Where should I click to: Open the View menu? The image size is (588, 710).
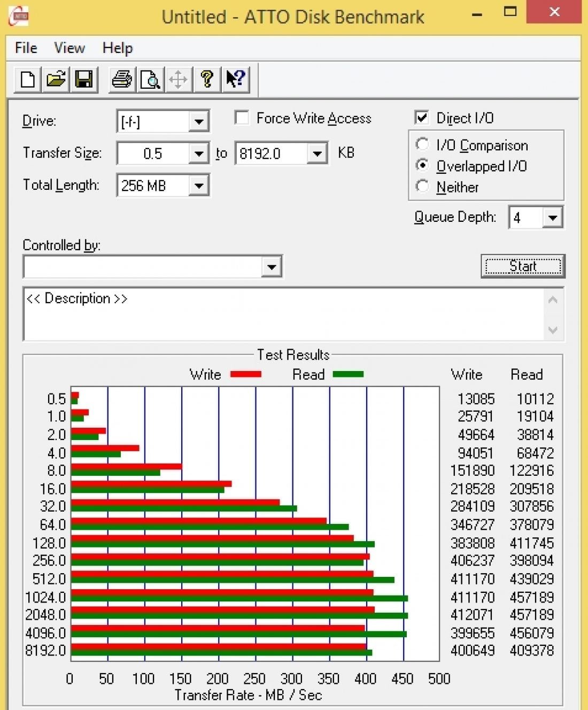(x=69, y=48)
